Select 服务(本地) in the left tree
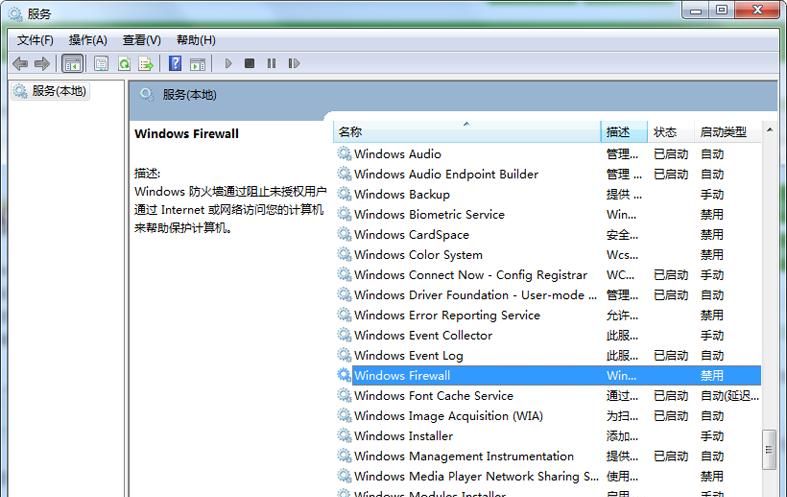Image resolution: width=787 pixels, height=497 pixels. pos(59,91)
